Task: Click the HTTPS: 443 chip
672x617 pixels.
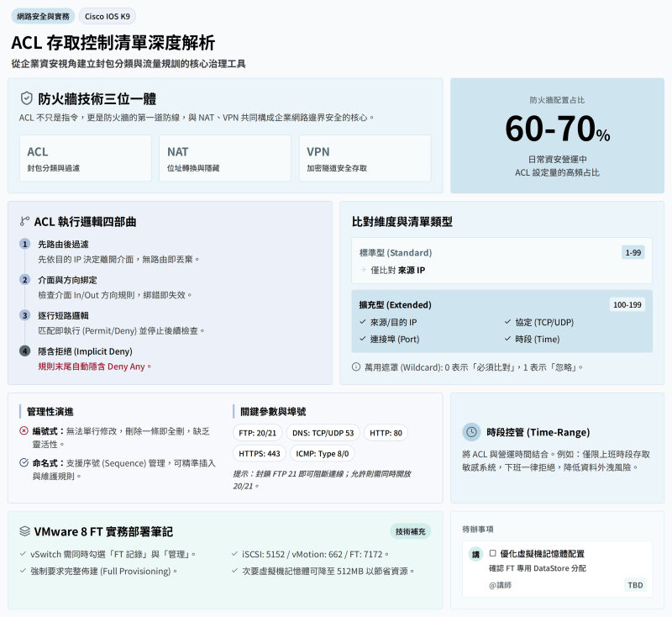Action: click(x=260, y=454)
